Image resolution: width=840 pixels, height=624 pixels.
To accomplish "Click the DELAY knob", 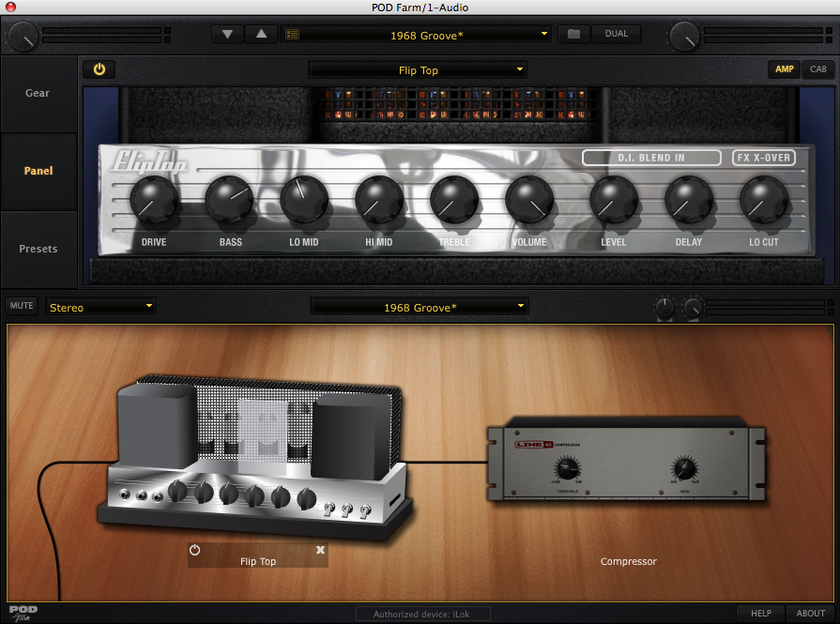I will tap(689, 200).
